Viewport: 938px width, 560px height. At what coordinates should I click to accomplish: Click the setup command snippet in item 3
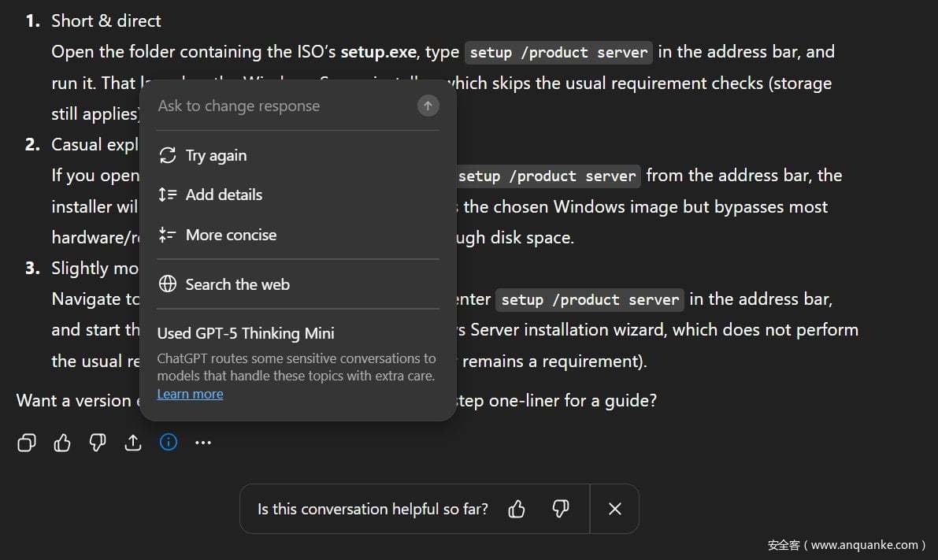pyautogui.click(x=590, y=300)
